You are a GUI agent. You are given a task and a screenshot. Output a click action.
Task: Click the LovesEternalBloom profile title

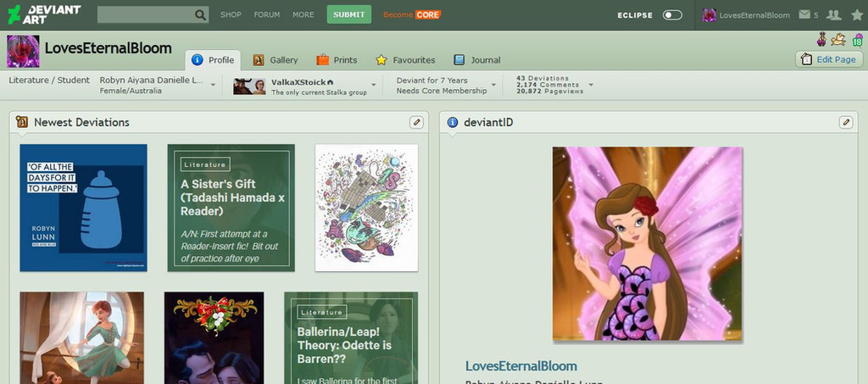point(108,48)
